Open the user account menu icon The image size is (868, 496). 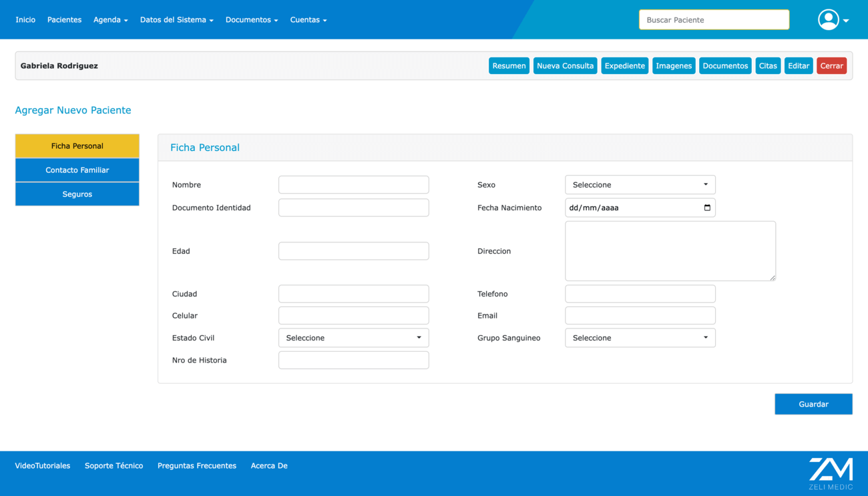coord(828,19)
